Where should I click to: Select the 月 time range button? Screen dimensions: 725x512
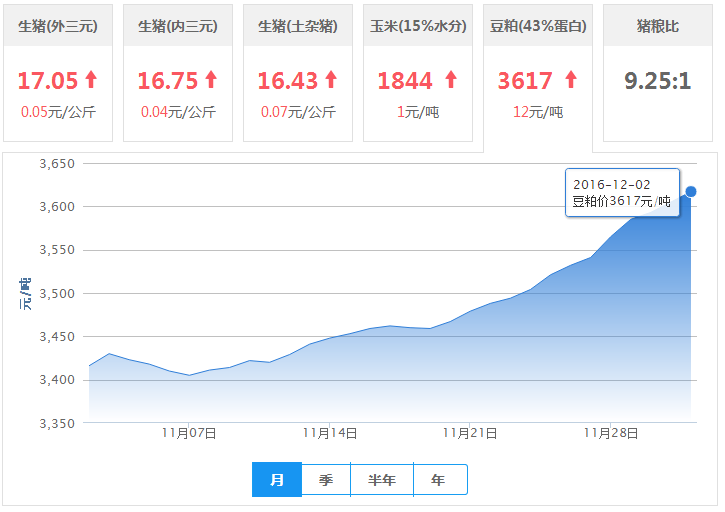point(276,480)
